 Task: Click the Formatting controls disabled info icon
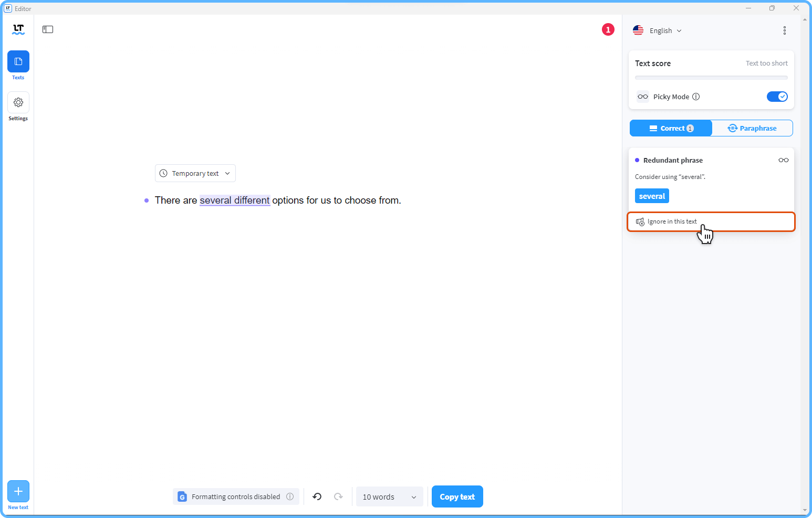coord(290,496)
